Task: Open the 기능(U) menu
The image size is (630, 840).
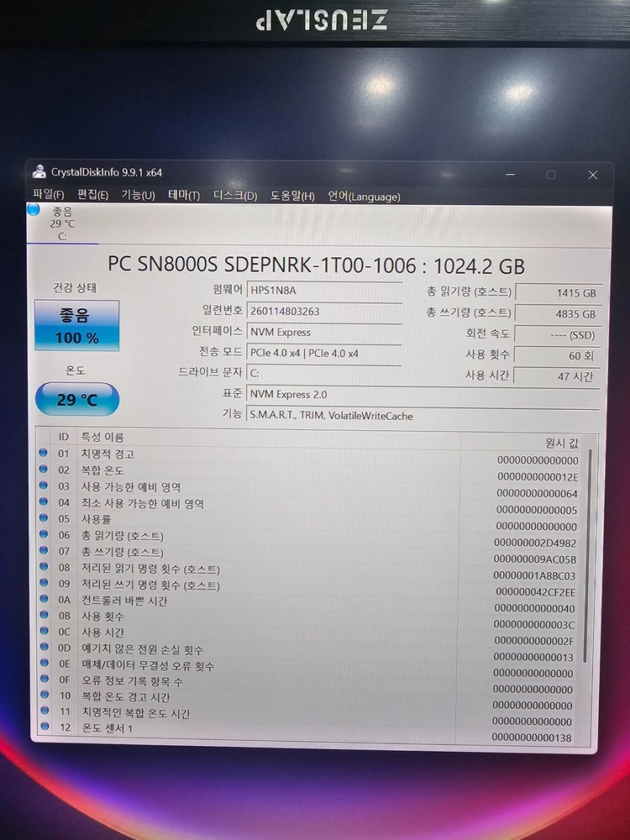Action: 139,195
